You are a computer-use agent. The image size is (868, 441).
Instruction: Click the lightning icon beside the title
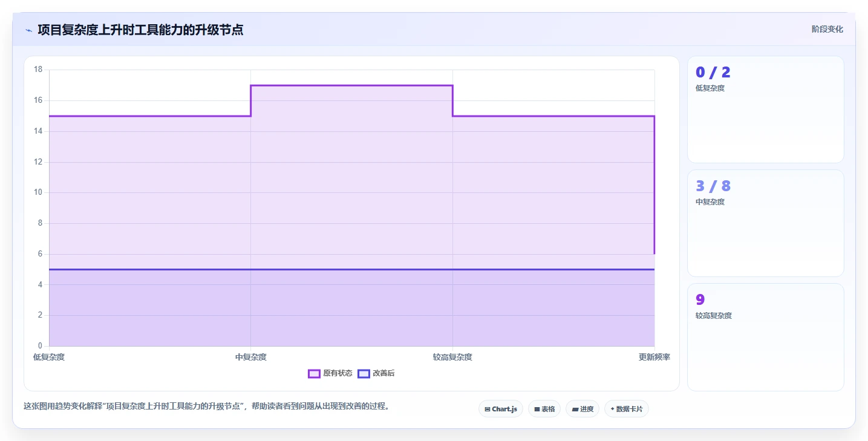click(28, 30)
